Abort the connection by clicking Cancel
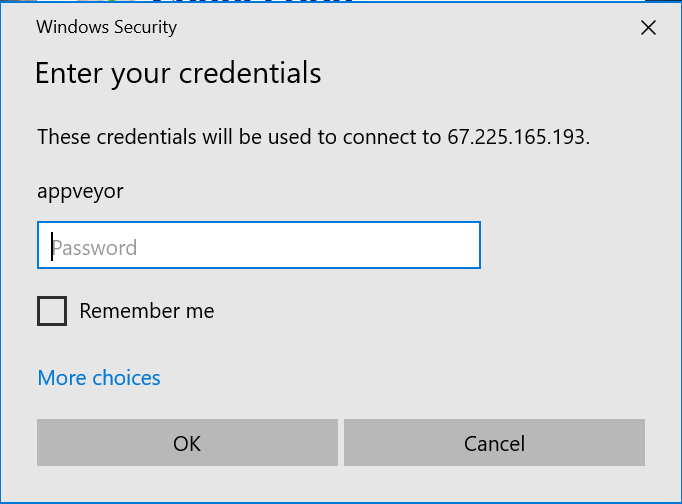 [494, 443]
